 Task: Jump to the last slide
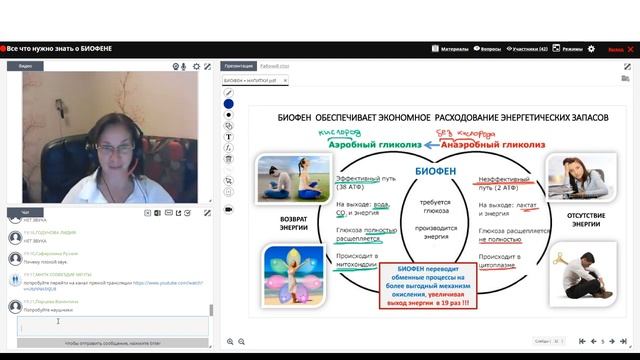coord(623,341)
